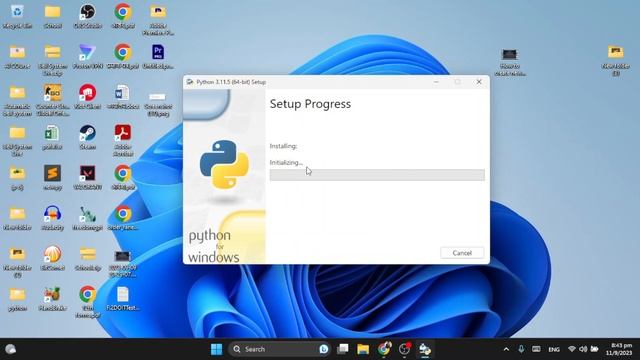This screenshot has width=640, height=360.
Task: Show hidden system tray icons
Action: click(x=506, y=349)
